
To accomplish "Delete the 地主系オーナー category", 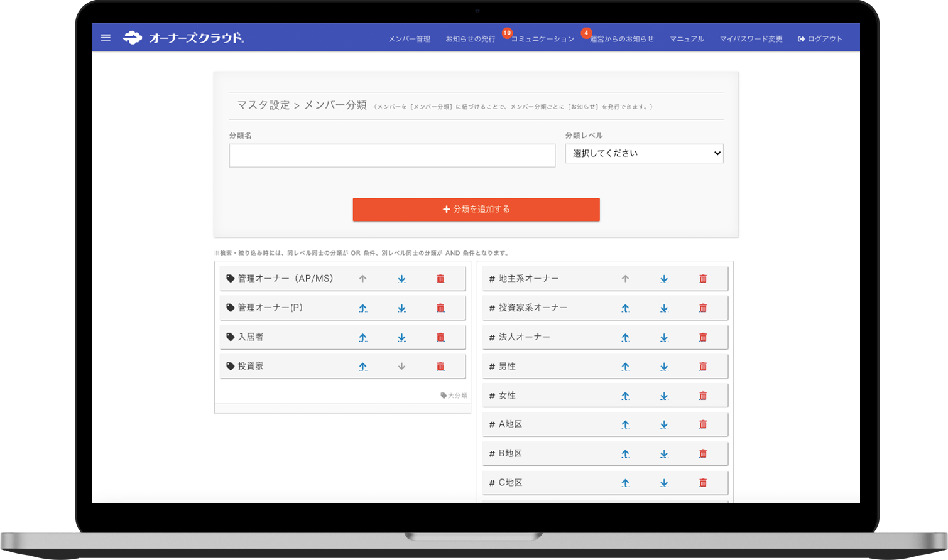I will click(x=703, y=278).
